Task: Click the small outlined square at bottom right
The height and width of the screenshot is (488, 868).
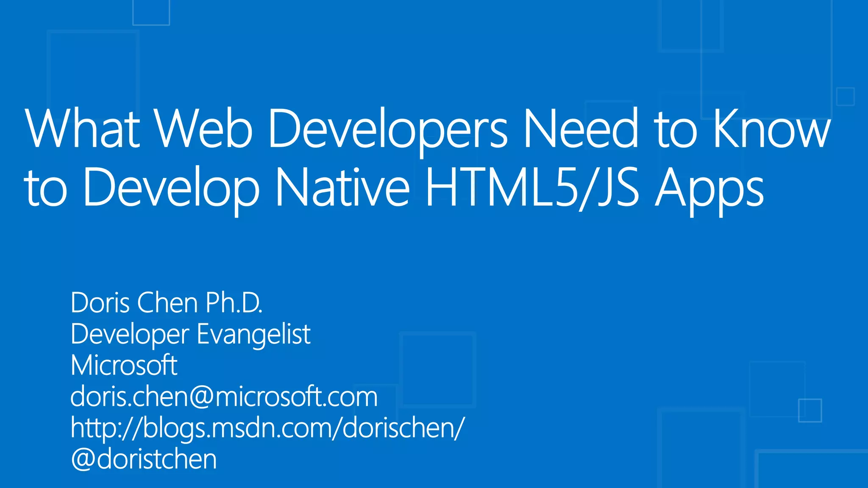Action: tap(810, 410)
